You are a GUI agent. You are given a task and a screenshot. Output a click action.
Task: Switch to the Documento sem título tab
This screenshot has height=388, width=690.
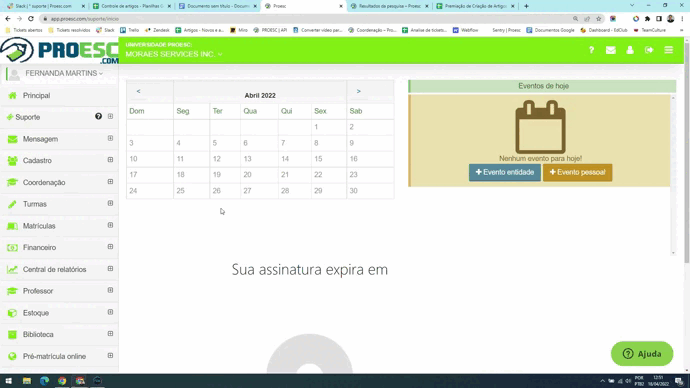click(217, 6)
